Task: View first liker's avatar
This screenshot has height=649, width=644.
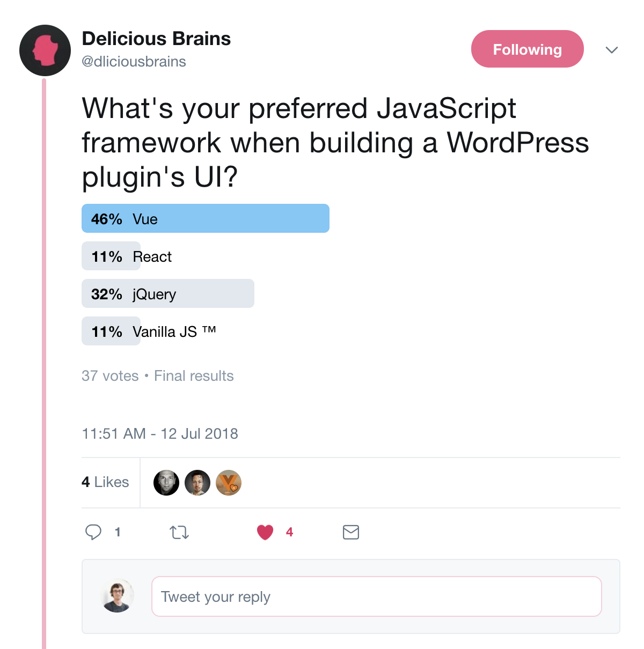Action: 166,483
